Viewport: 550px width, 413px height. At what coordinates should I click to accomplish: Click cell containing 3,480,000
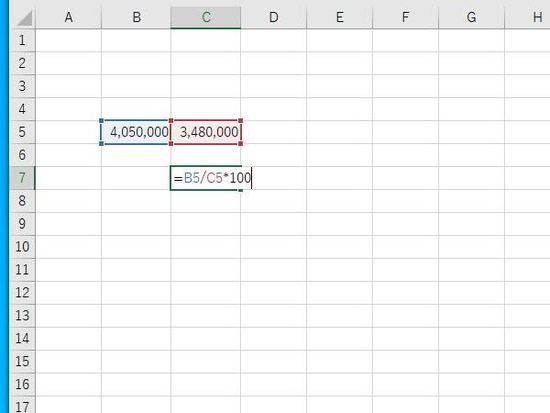pos(206,132)
